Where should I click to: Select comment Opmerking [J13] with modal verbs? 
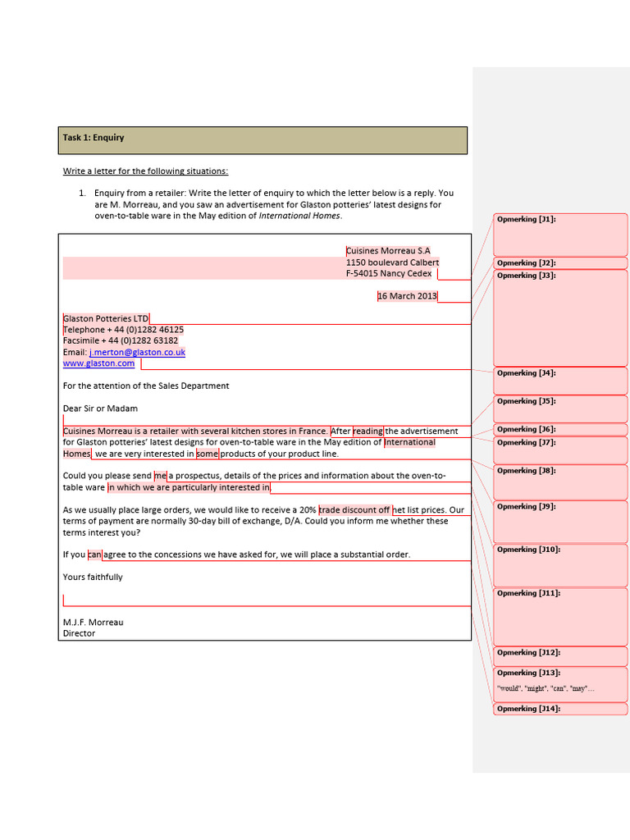559,683
